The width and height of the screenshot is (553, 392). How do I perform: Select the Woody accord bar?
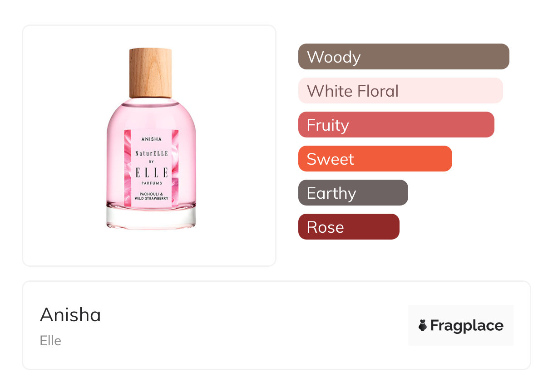(403, 57)
